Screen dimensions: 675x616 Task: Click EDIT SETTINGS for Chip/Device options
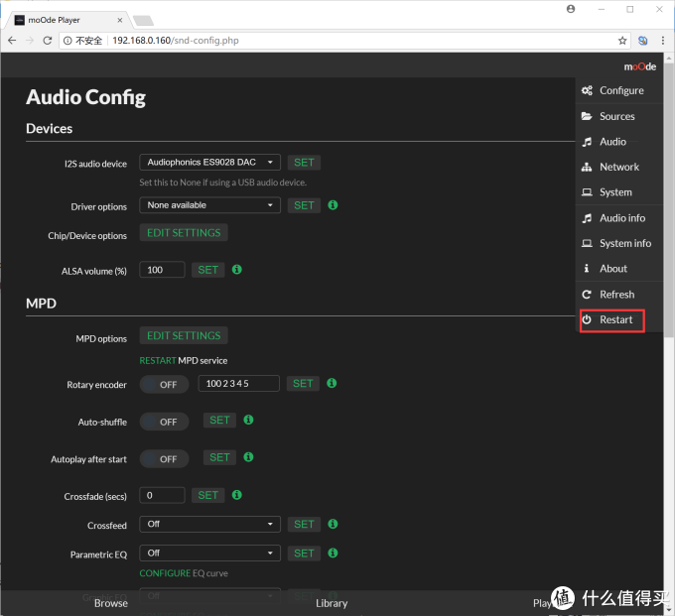point(184,233)
